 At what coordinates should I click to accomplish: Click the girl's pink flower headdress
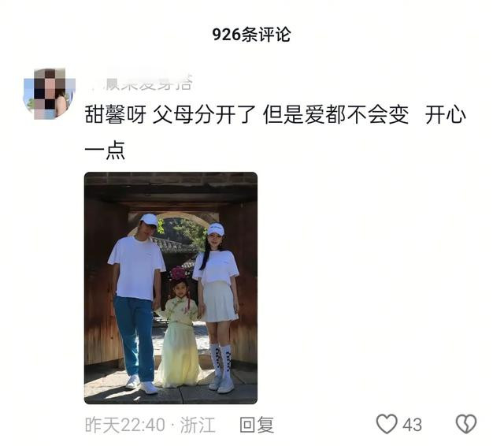(179, 273)
